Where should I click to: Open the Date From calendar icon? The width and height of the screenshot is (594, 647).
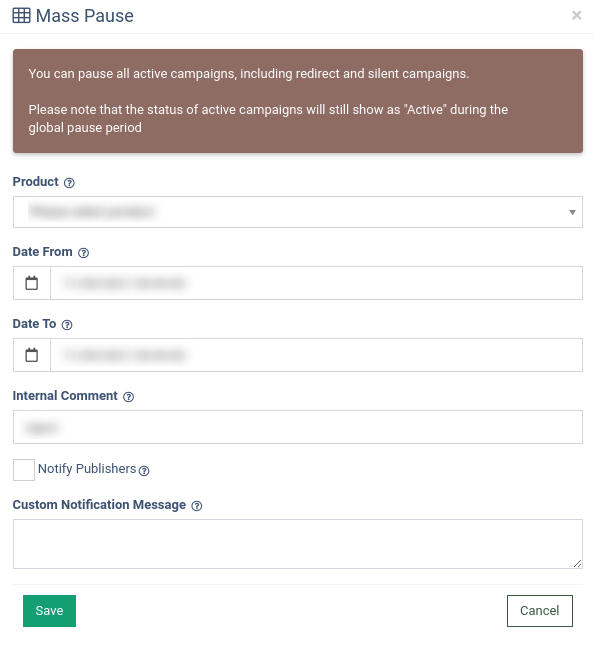(32, 283)
